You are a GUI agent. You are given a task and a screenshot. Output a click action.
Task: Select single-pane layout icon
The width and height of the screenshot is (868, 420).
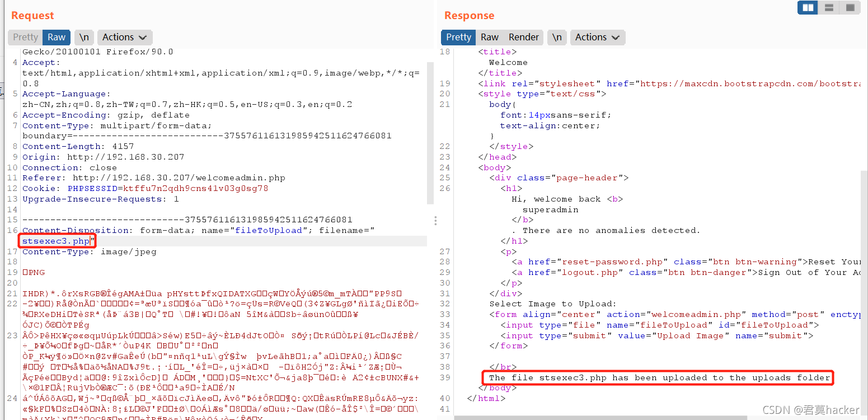tap(850, 7)
